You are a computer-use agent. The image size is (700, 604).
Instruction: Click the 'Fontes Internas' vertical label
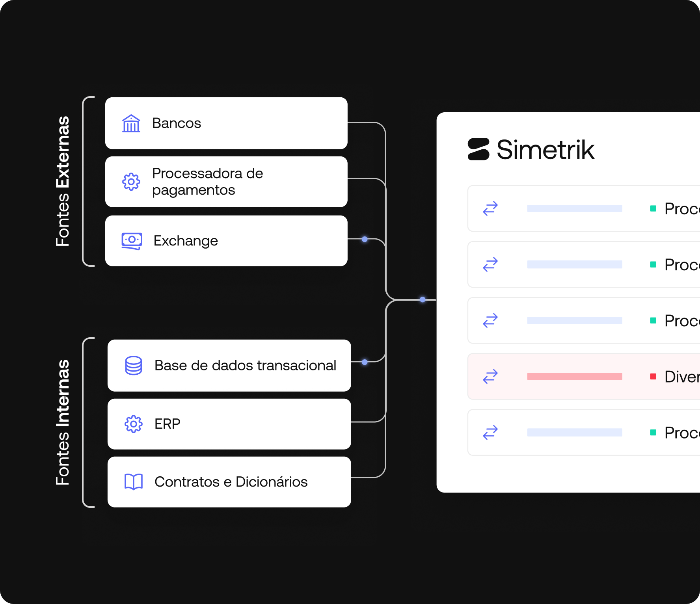tap(63, 422)
